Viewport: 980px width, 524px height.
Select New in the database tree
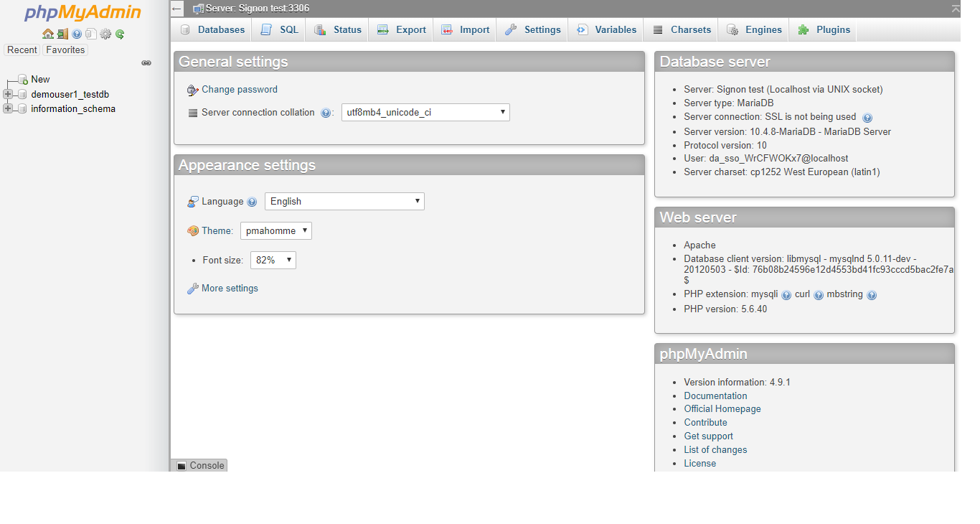(40, 79)
